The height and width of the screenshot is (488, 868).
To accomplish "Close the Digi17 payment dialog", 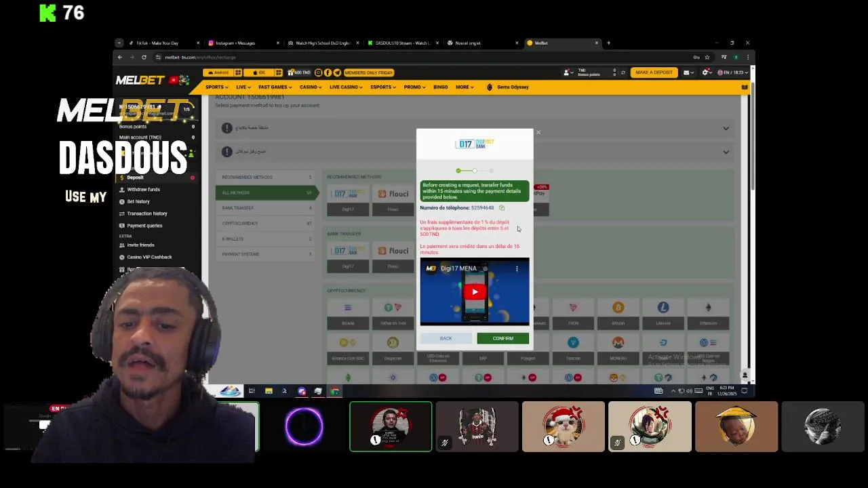I will coord(538,132).
